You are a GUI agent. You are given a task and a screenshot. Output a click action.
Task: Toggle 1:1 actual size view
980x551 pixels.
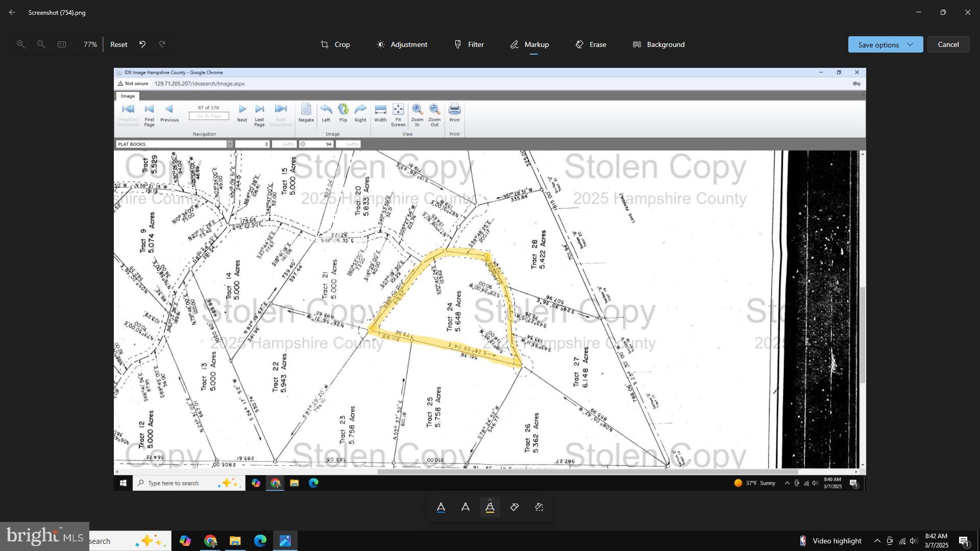pyautogui.click(x=62, y=44)
